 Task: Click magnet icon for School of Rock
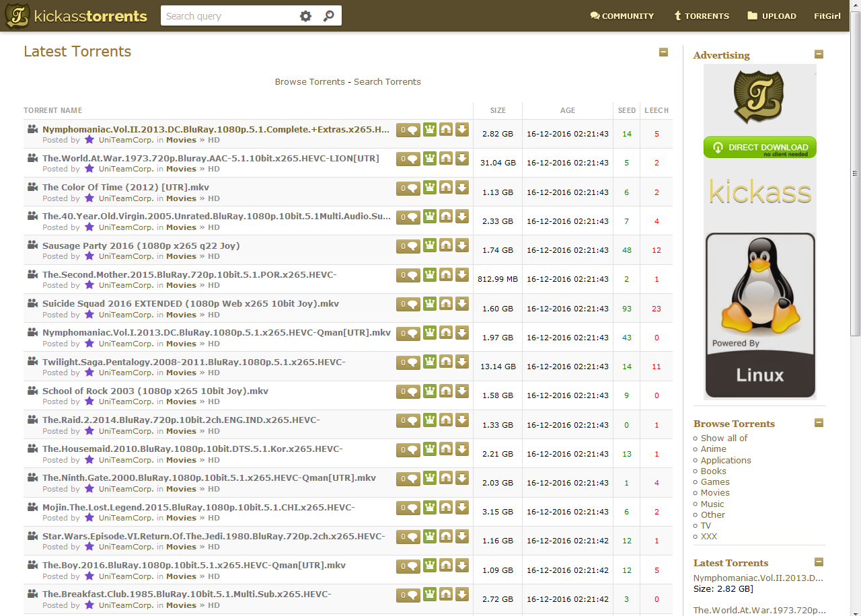pos(446,391)
